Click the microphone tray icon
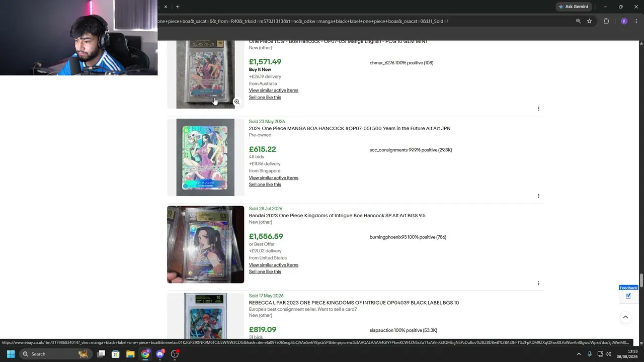Image resolution: width=644 pixels, height=362 pixels. [589, 354]
